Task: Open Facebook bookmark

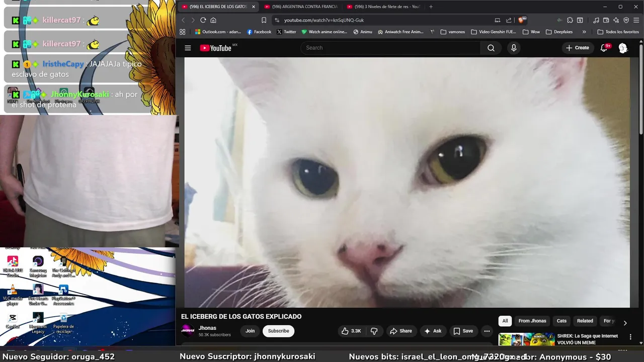Action: tap(259, 32)
